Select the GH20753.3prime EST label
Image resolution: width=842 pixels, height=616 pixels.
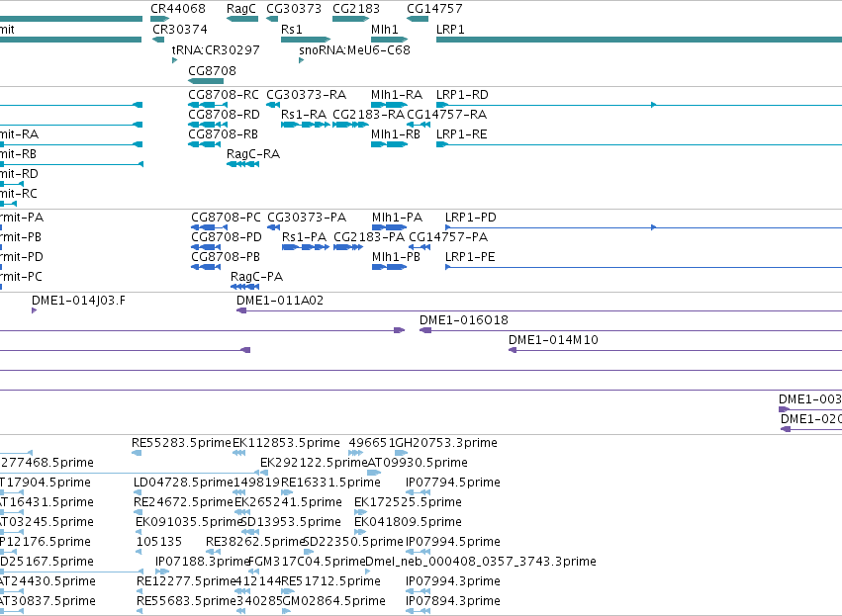[445, 443]
